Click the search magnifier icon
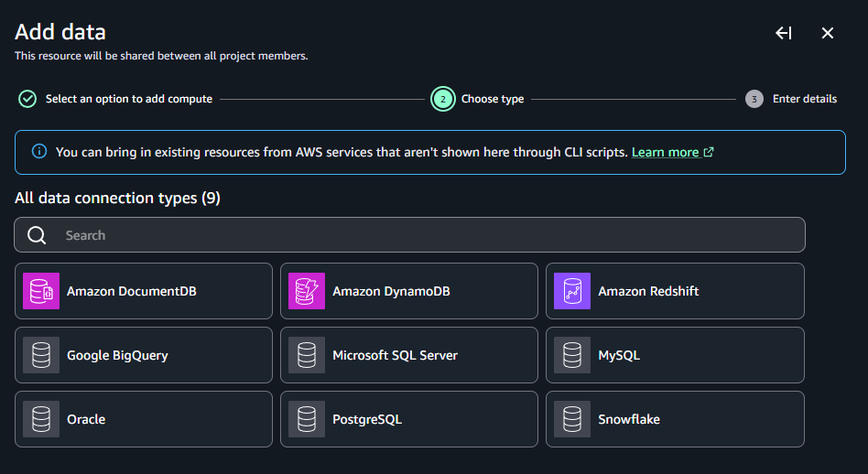 click(x=38, y=235)
